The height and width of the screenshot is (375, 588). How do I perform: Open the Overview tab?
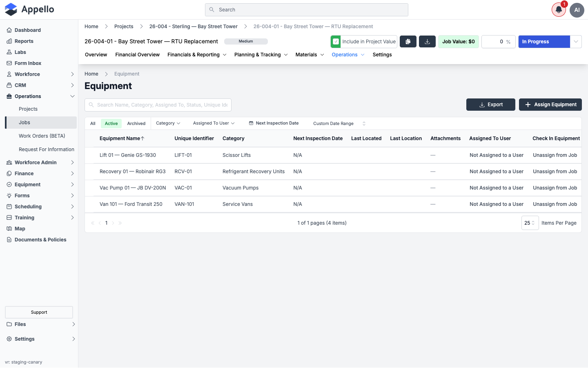point(96,55)
